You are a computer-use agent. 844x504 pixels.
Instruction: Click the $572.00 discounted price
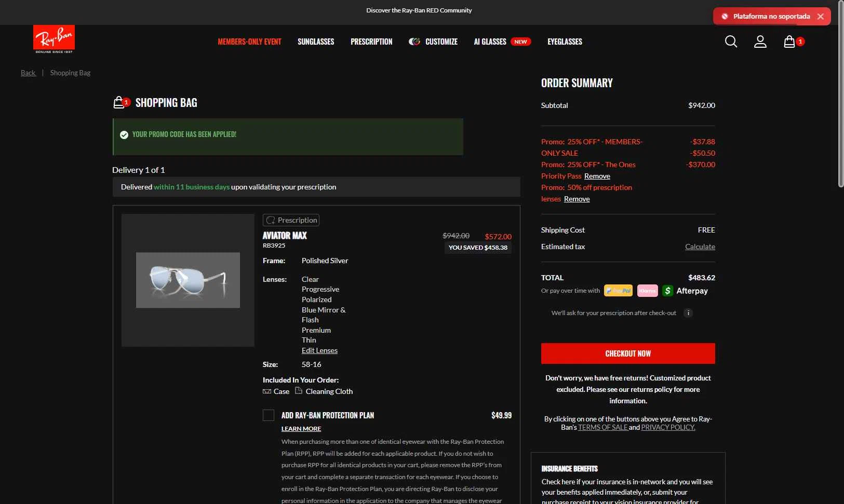[x=498, y=236]
